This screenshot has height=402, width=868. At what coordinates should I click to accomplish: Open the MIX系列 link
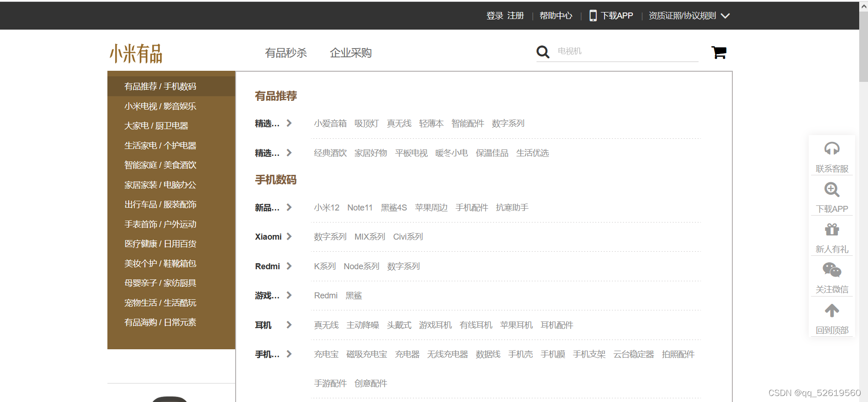click(370, 237)
